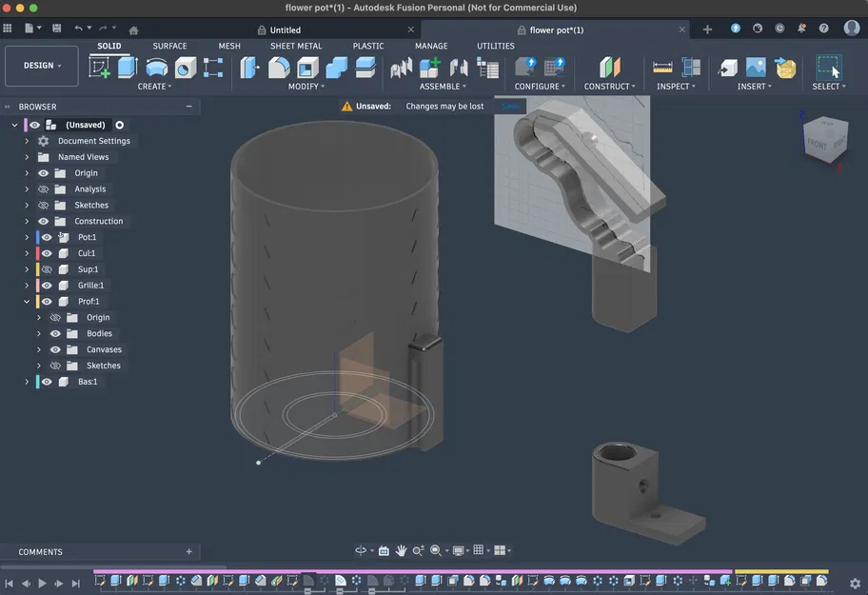Add a comment with the plus button
The image size is (868, 595).
(188, 551)
